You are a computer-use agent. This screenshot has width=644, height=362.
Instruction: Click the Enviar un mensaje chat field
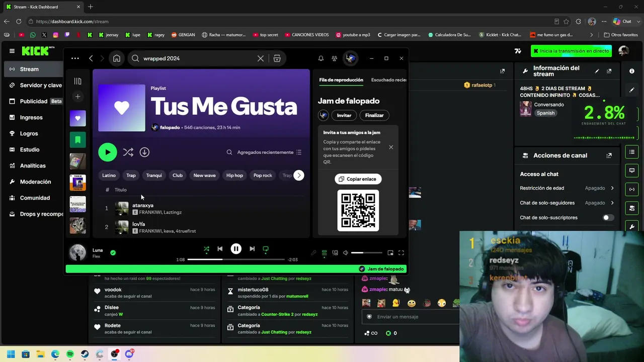pyautogui.click(x=411, y=317)
